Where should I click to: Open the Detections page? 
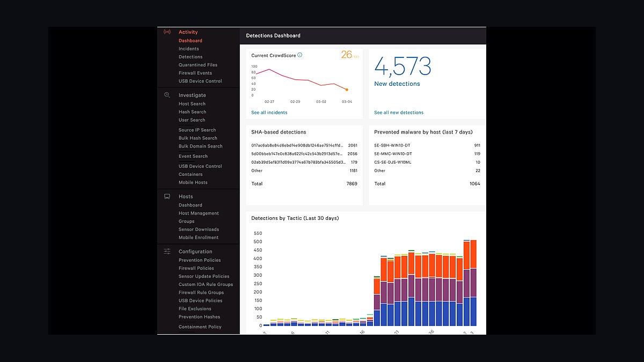click(x=191, y=57)
